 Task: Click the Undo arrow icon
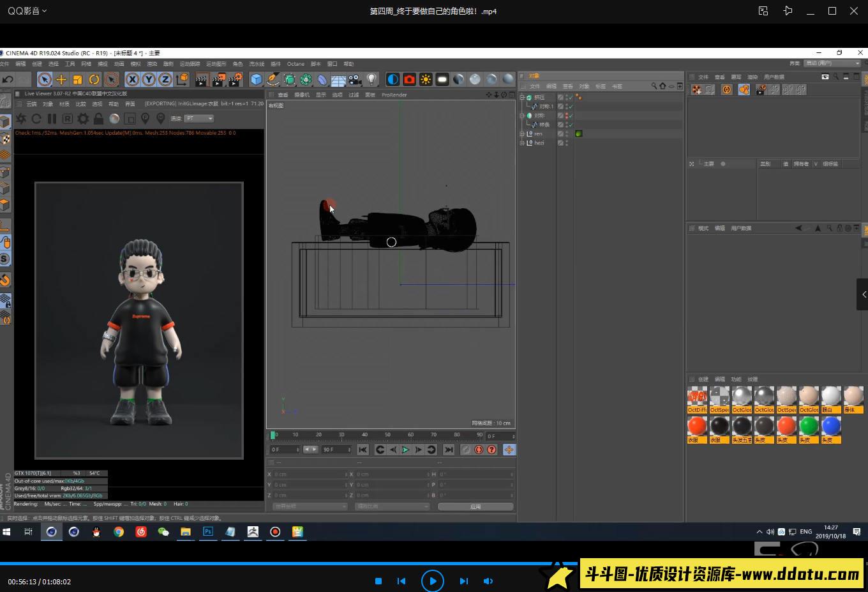coord(8,79)
